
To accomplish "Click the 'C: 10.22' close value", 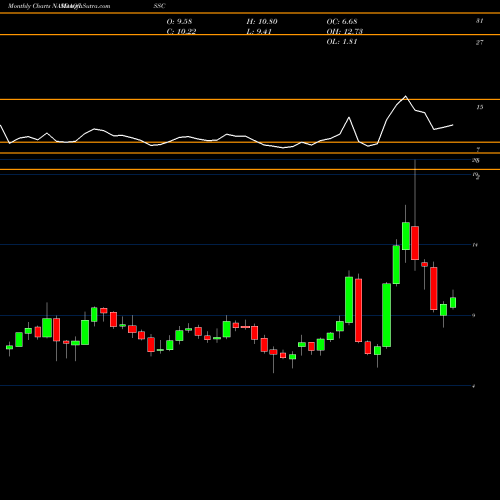I will click(181, 32).
